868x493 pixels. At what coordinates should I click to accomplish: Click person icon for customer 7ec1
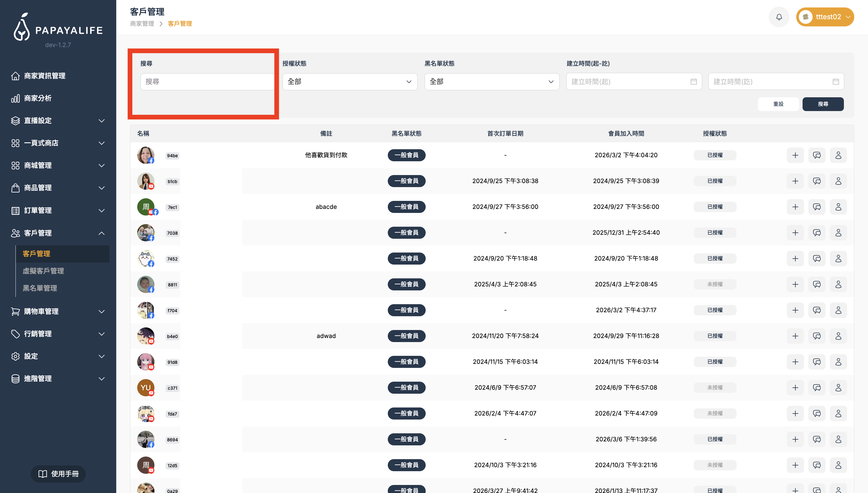838,207
